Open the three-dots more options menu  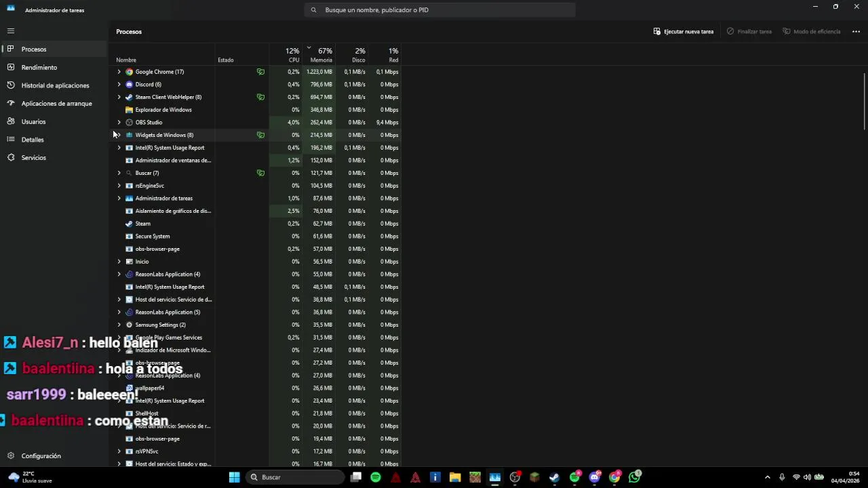click(x=856, y=32)
